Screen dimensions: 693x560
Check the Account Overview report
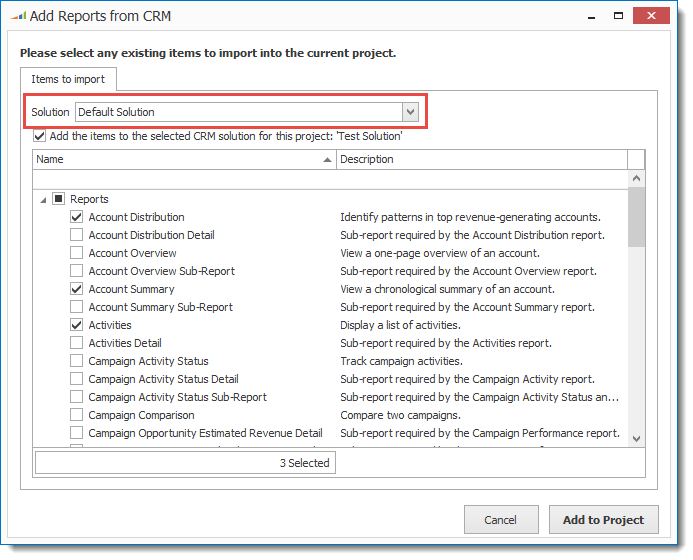click(76, 253)
